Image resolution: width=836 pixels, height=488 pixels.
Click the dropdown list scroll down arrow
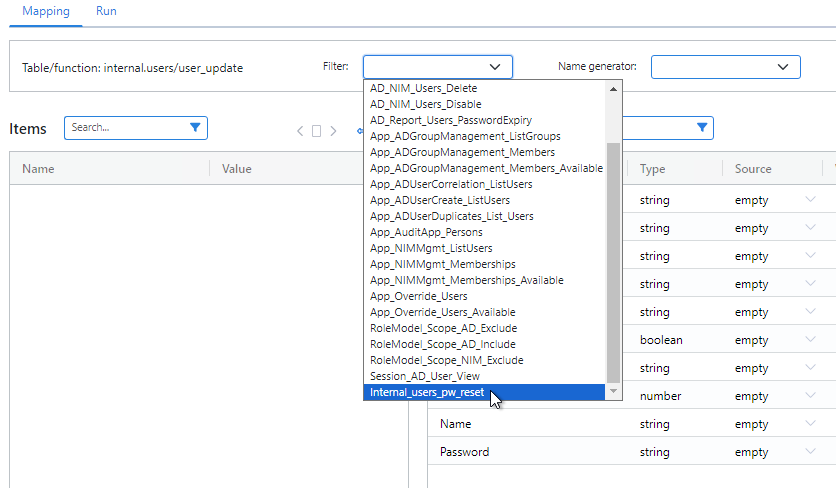(x=614, y=392)
